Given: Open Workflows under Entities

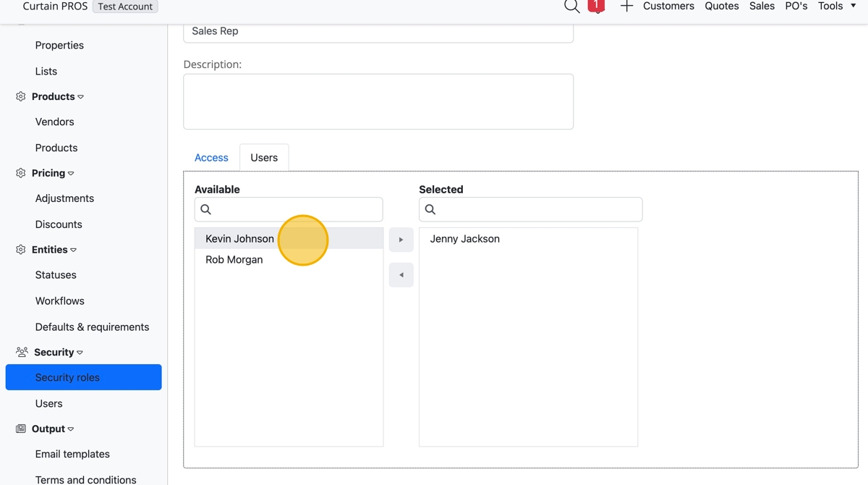Looking at the screenshot, I should pos(60,301).
